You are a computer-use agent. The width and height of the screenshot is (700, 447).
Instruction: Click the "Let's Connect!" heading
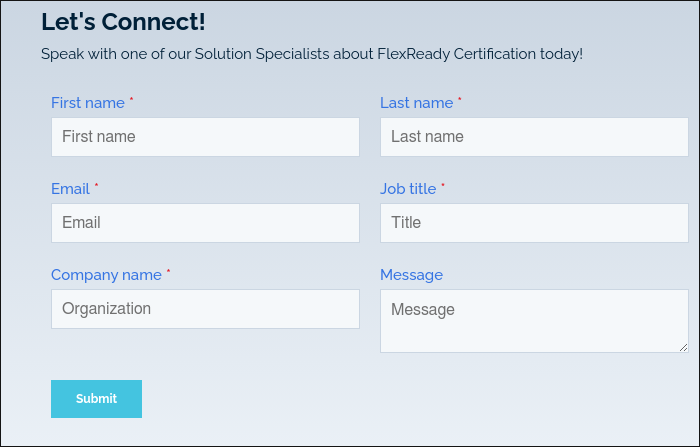pyautogui.click(x=123, y=21)
